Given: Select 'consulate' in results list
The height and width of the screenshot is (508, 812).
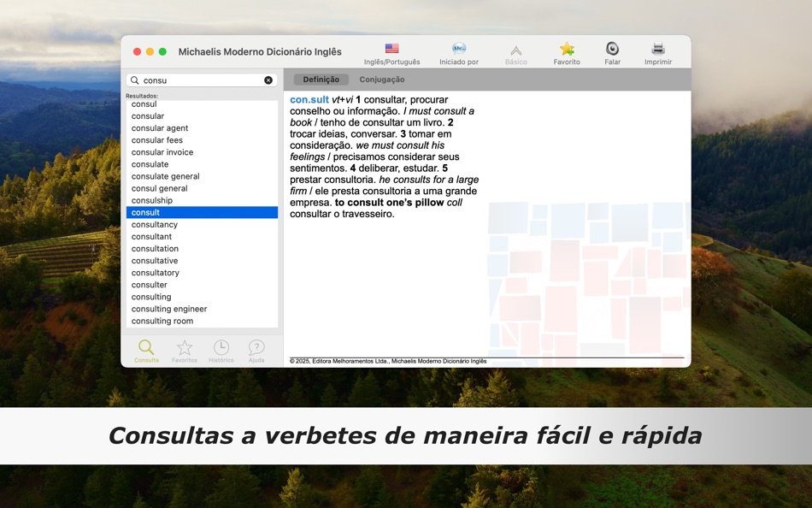Looking at the screenshot, I should [x=202, y=164].
